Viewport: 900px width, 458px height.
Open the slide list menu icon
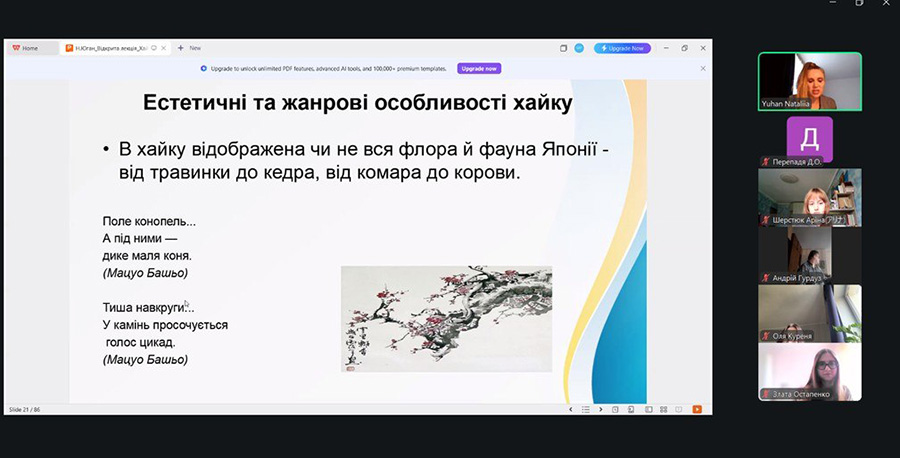[585, 409]
